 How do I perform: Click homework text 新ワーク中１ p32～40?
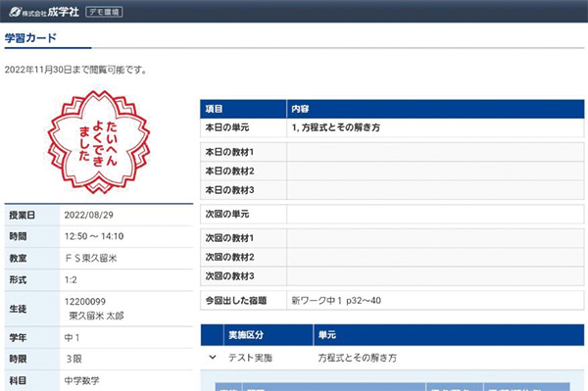(336, 300)
